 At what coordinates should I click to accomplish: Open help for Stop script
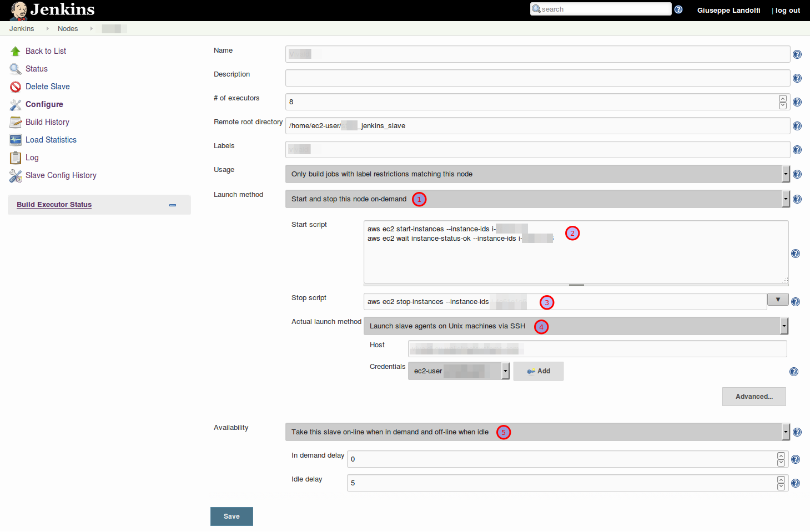pyautogui.click(x=796, y=302)
